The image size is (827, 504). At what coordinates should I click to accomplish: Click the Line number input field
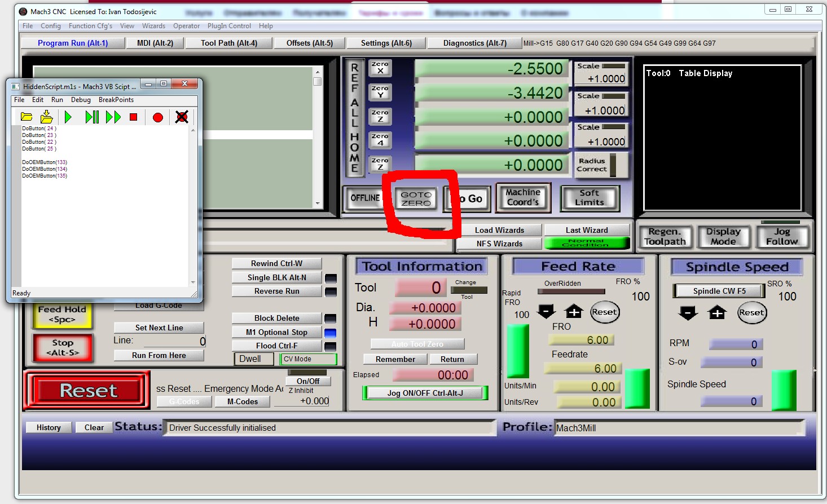pos(175,341)
